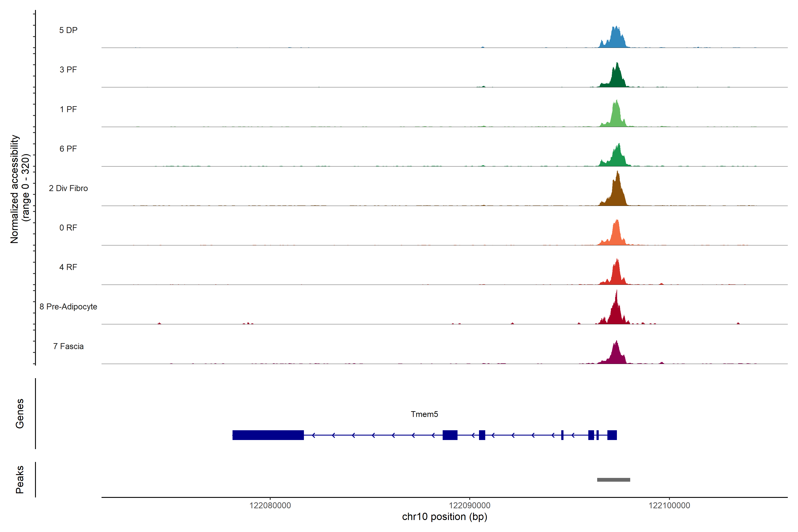Click the 5 DP track label
This screenshot has height=532, width=798.
tap(68, 30)
